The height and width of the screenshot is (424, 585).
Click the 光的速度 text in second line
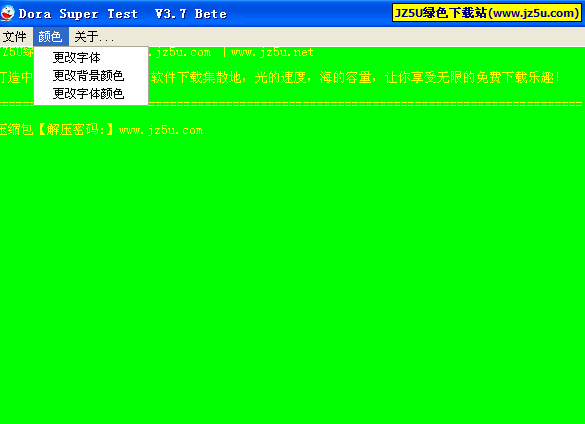pos(280,78)
